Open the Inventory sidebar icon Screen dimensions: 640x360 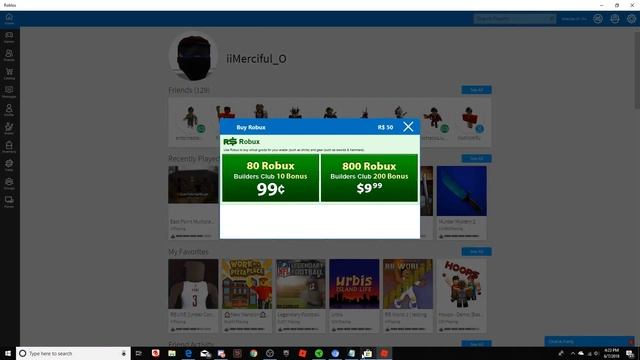click(9, 147)
